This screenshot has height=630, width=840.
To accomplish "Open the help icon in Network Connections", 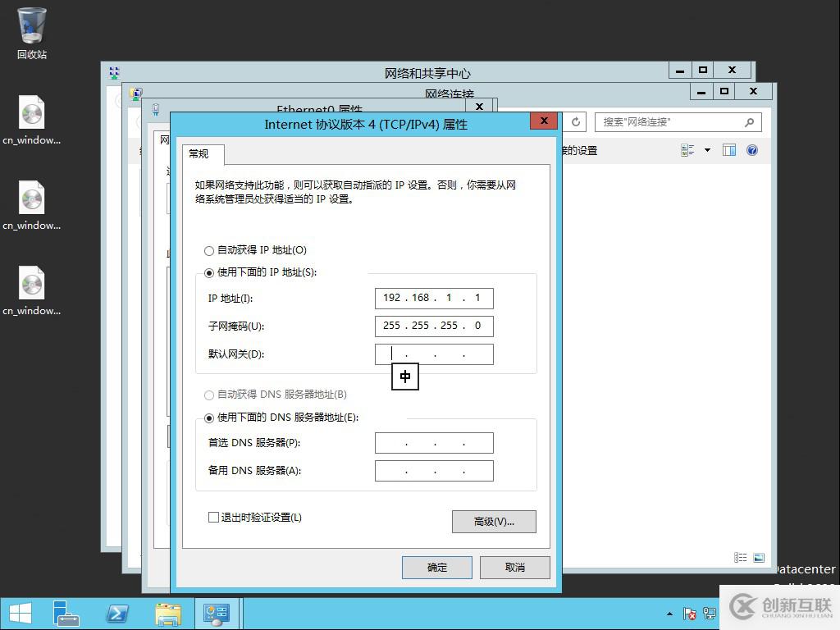I will [752, 151].
